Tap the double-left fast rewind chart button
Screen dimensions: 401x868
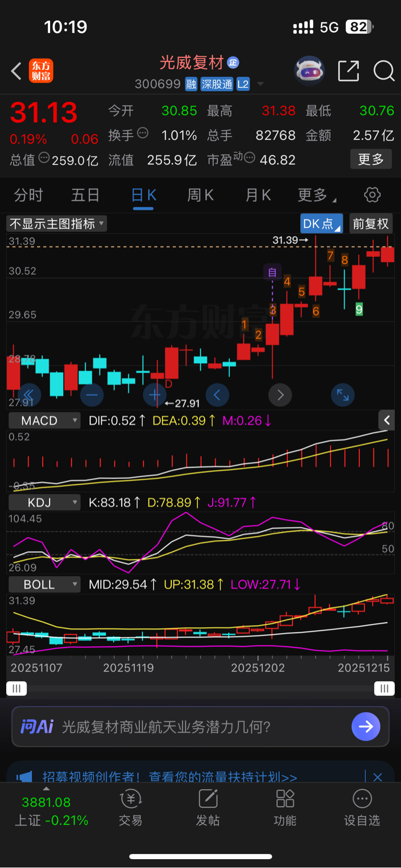point(29,395)
